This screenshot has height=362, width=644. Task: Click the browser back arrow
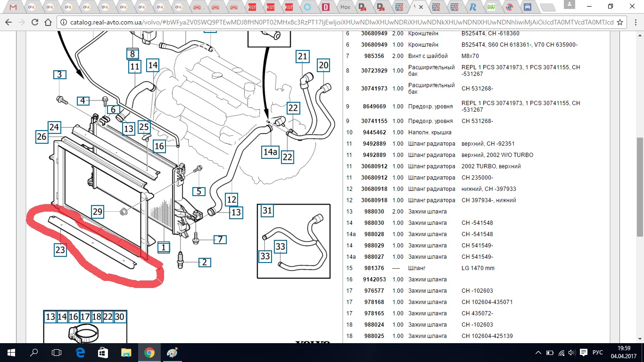8,22
